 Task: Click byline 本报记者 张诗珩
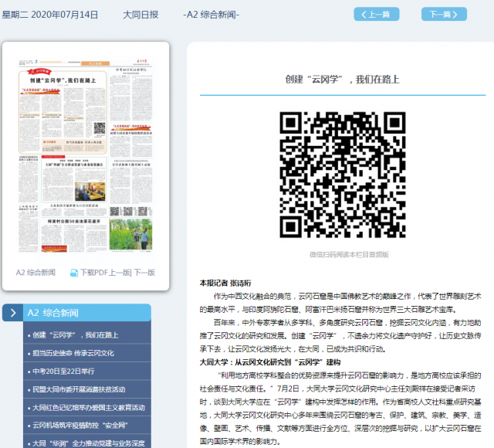225,283
